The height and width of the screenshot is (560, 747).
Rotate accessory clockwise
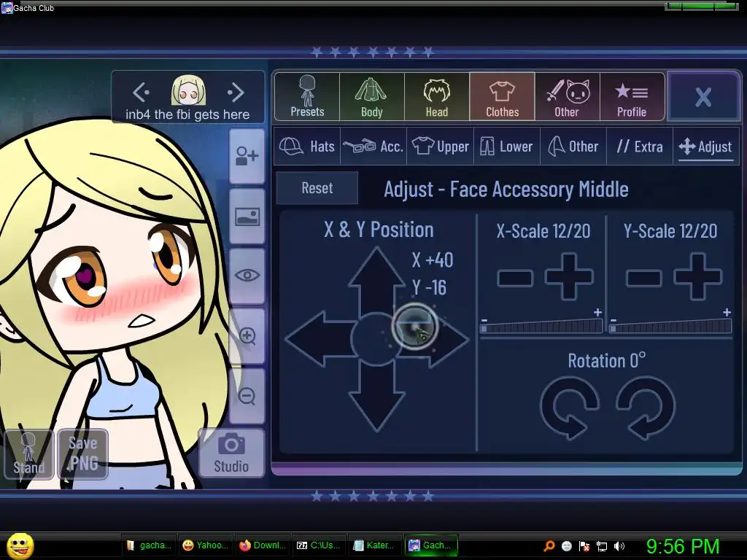(646, 408)
